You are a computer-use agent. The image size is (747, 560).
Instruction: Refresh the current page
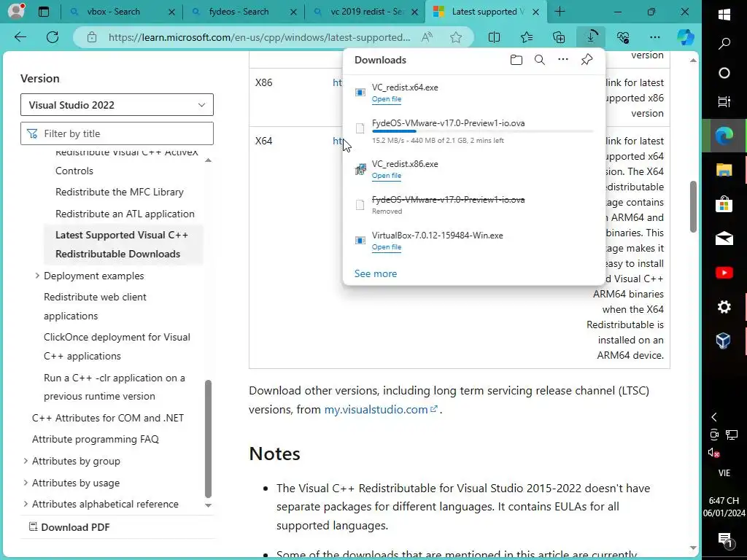(53, 37)
